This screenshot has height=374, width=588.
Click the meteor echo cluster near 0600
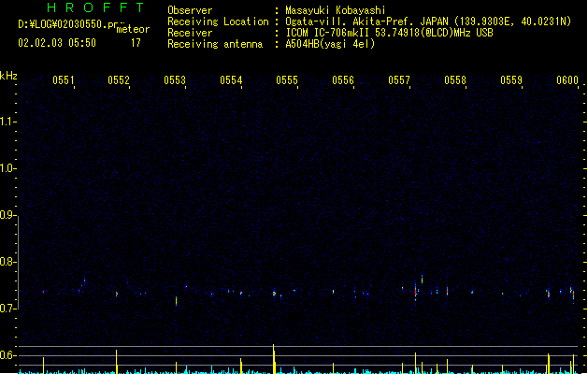coord(572,295)
